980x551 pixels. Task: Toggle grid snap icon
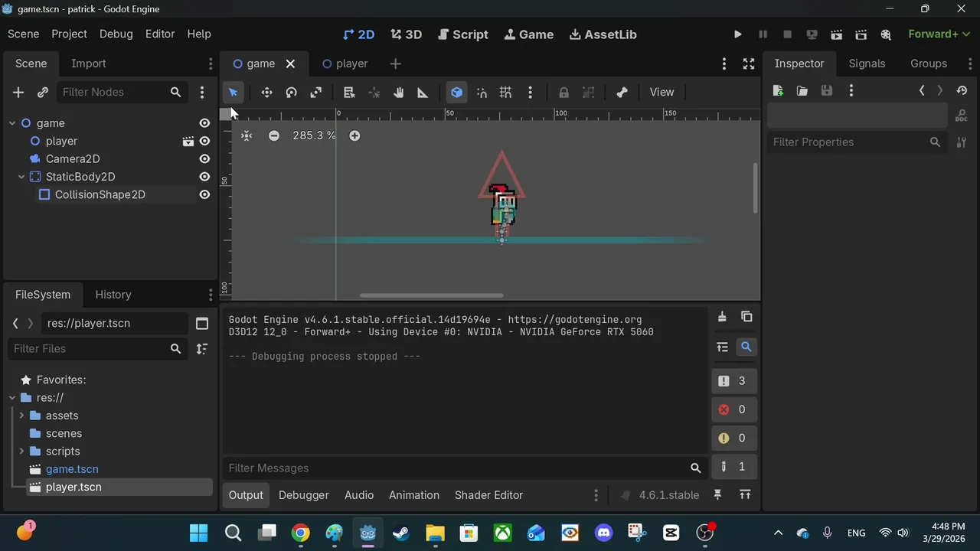(505, 93)
